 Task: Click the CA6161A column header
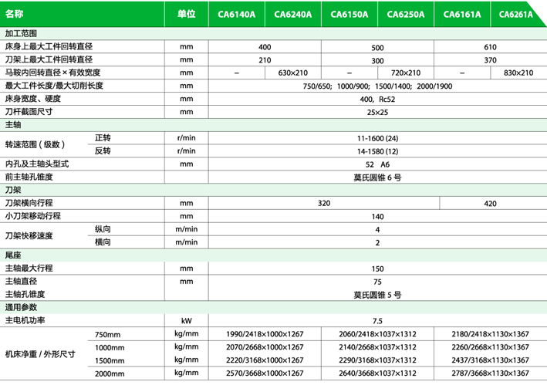(x=463, y=14)
